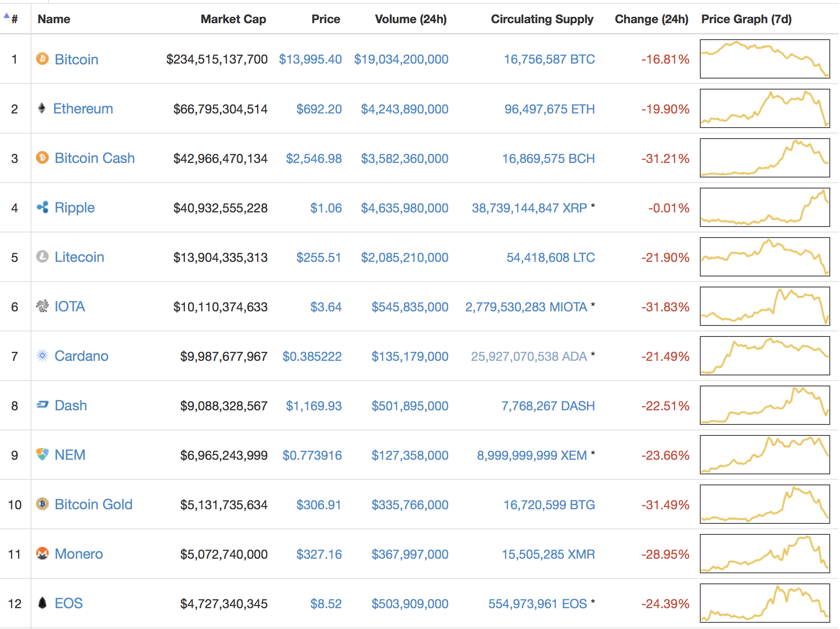The height and width of the screenshot is (629, 840).
Task: Click IOTA change value -31.83%
Action: [665, 307]
